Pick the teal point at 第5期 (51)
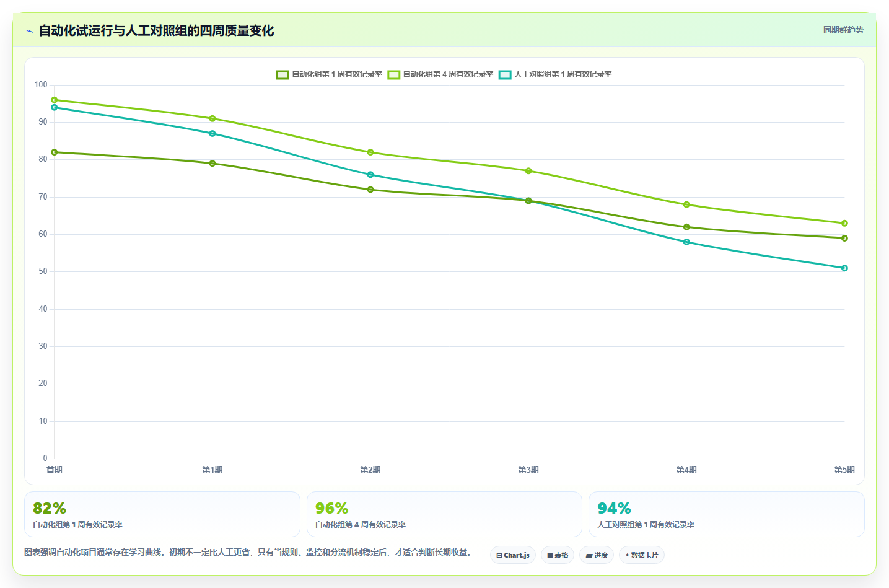The image size is (889, 588). [x=844, y=268]
